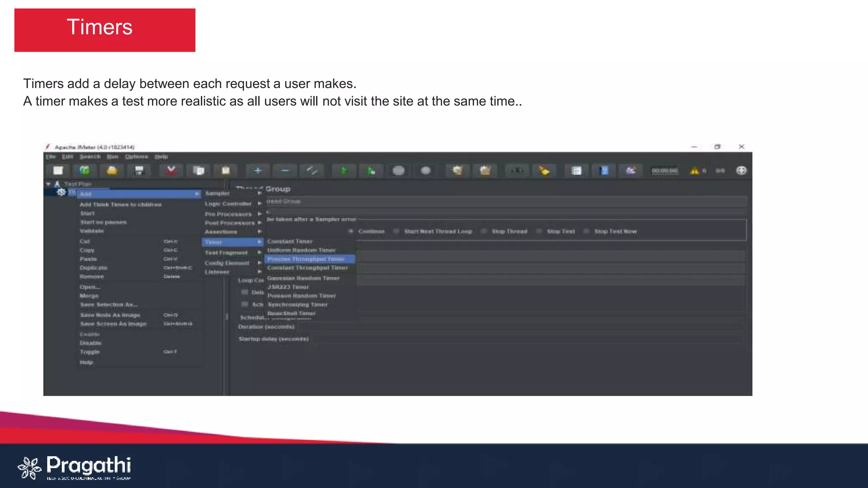Click the Help toolbar icon
Image resolution: width=868 pixels, height=488 pixels.
pyautogui.click(x=604, y=171)
